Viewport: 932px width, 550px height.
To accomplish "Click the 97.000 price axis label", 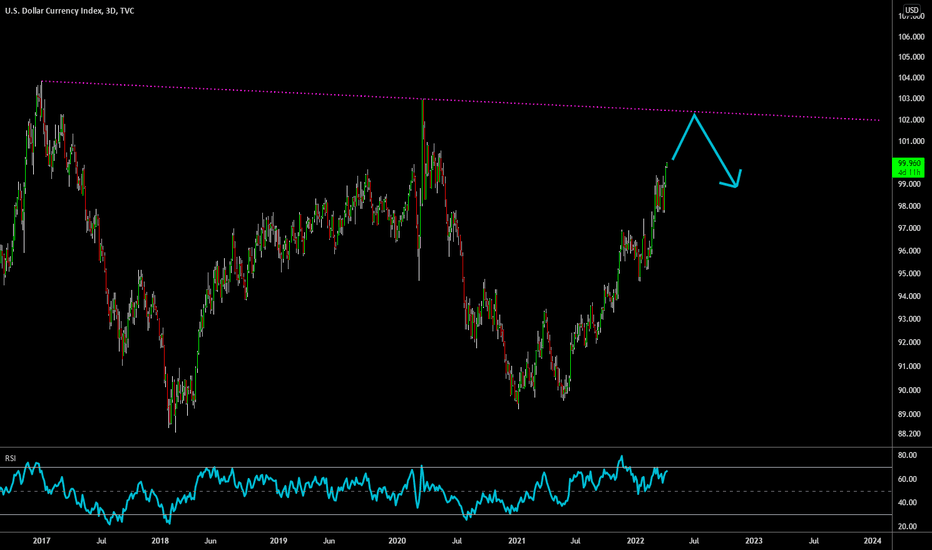I will [x=911, y=228].
